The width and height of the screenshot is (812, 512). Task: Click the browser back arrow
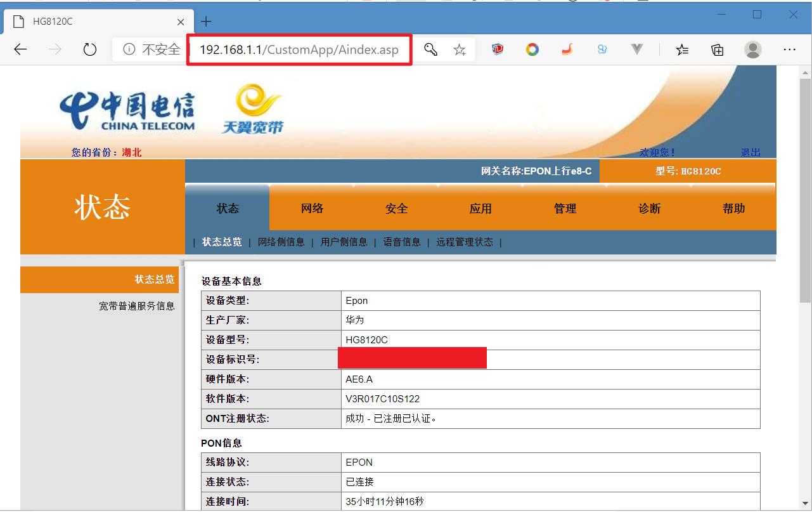tap(20, 49)
